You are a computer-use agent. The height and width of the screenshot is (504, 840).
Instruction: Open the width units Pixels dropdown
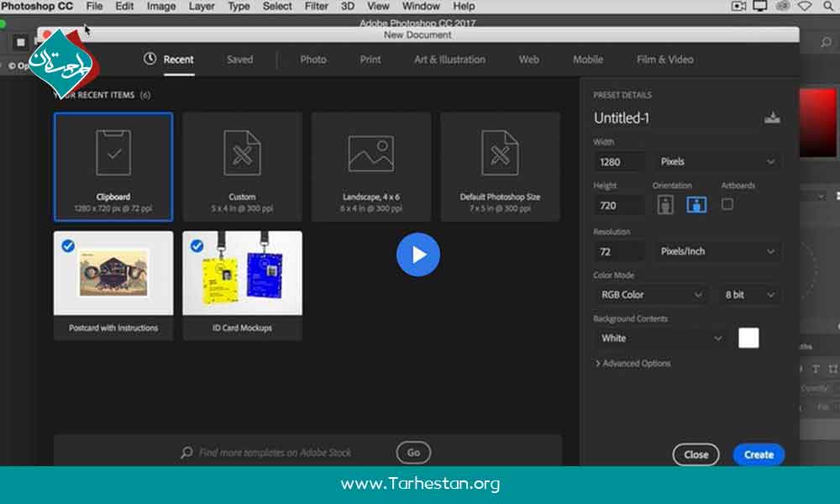coord(717,162)
